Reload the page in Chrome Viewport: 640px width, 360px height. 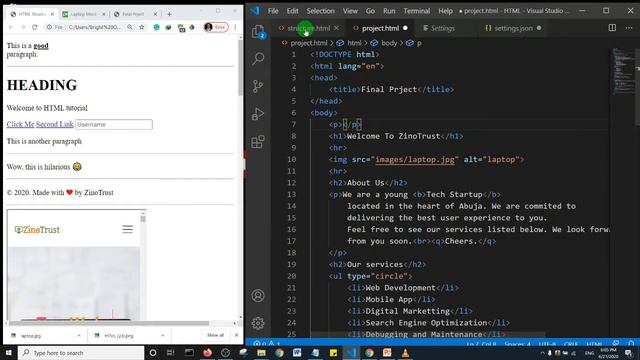[35, 27]
